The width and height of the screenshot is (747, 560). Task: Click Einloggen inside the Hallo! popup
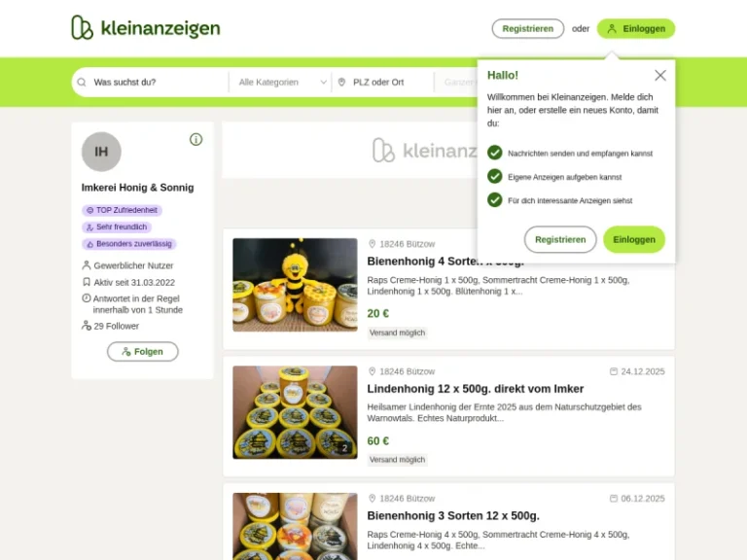(634, 239)
